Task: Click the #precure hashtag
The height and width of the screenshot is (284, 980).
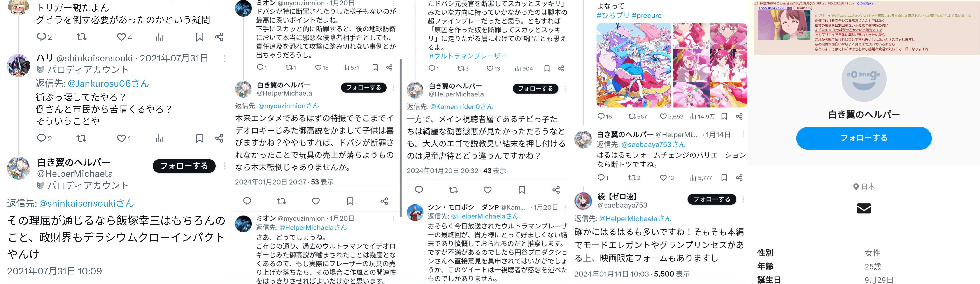Action: 646,16
